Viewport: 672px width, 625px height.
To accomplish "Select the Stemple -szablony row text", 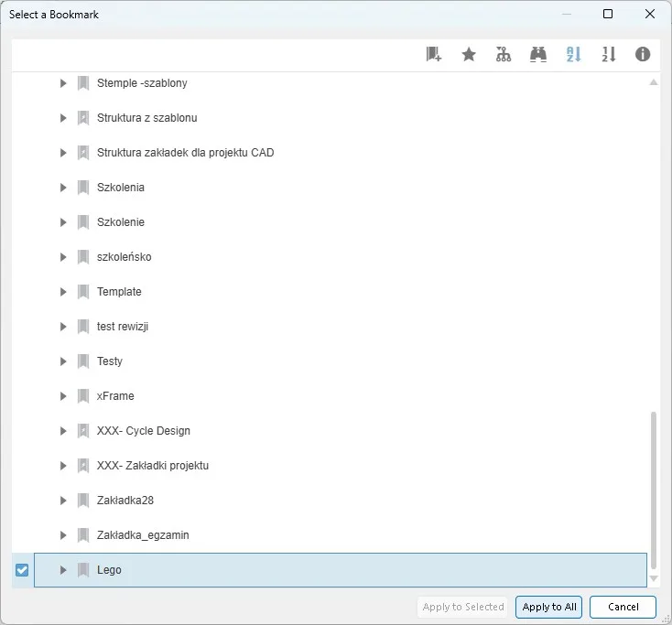I will [x=142, y=83].
